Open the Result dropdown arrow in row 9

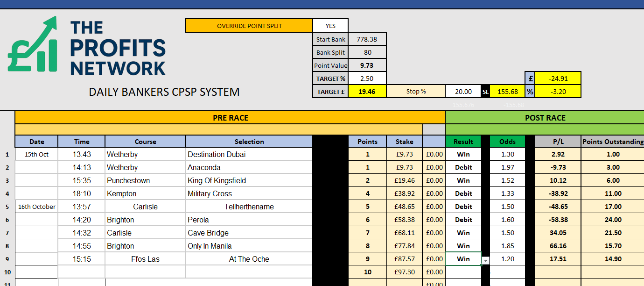(485, 260)
